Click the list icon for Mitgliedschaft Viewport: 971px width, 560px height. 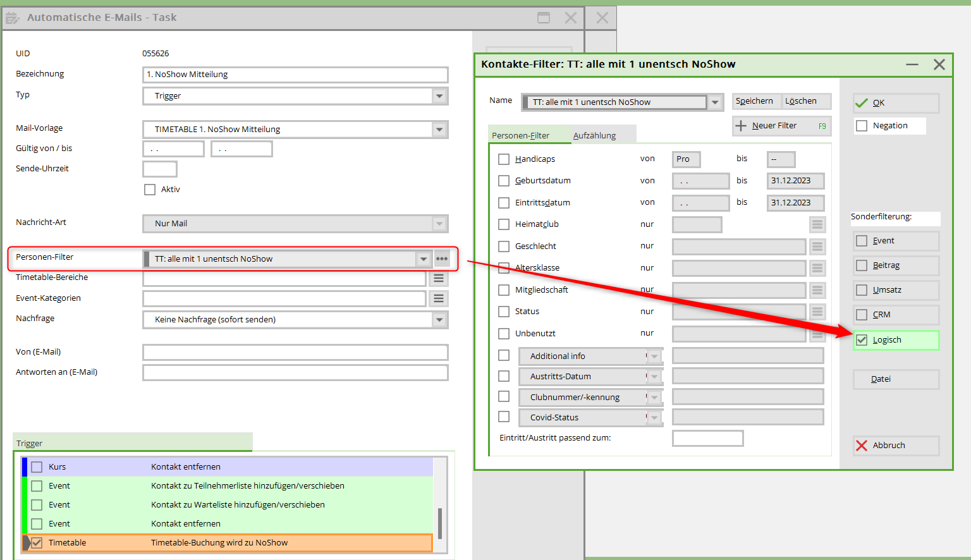pos(817,290)
